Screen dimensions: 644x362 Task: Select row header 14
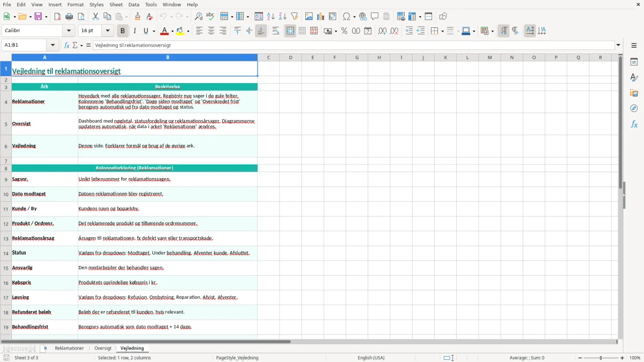(6, 253)
